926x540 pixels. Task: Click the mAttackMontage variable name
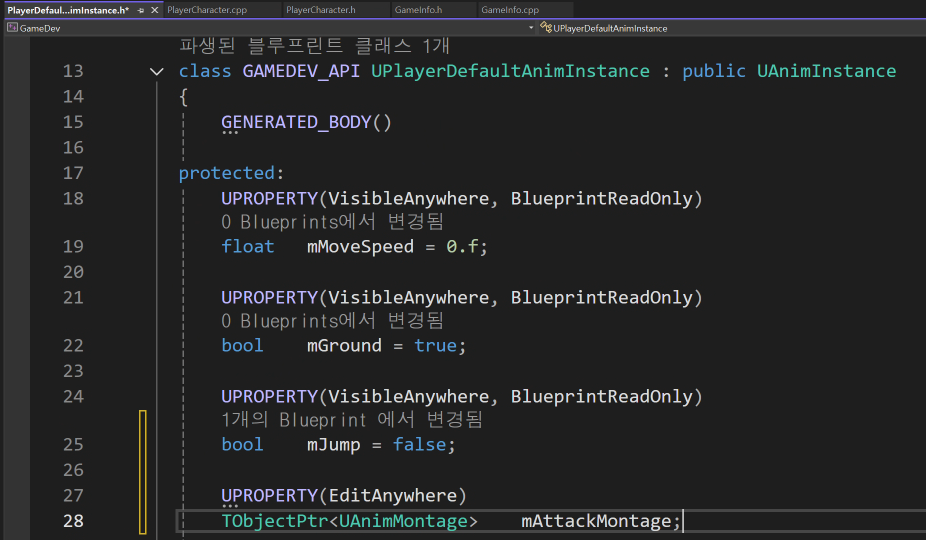click(x=596, y=521)
